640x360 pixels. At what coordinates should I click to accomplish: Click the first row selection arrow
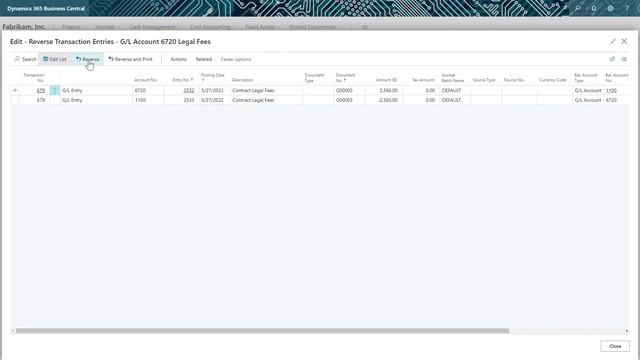coord(15,90)
